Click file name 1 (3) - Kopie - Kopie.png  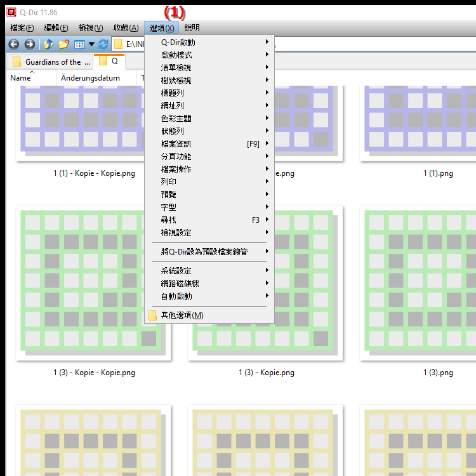pyautogui.click(x=94, y=373)
